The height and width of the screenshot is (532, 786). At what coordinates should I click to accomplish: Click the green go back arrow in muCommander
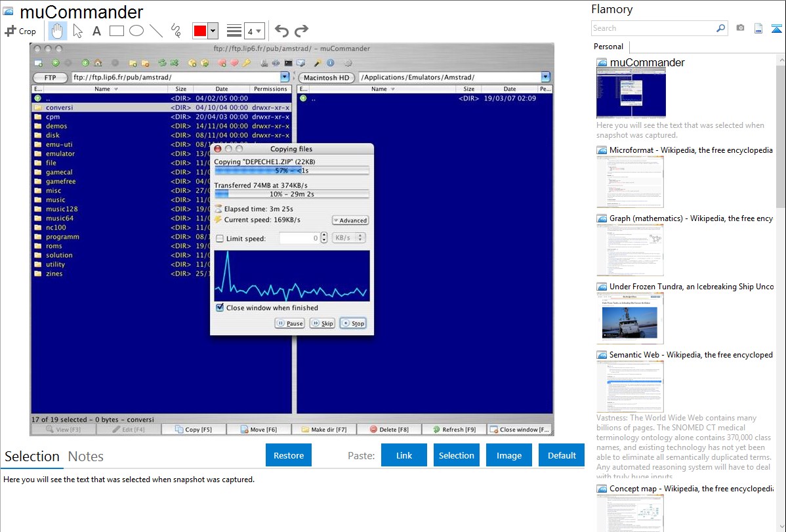(56, 63)
